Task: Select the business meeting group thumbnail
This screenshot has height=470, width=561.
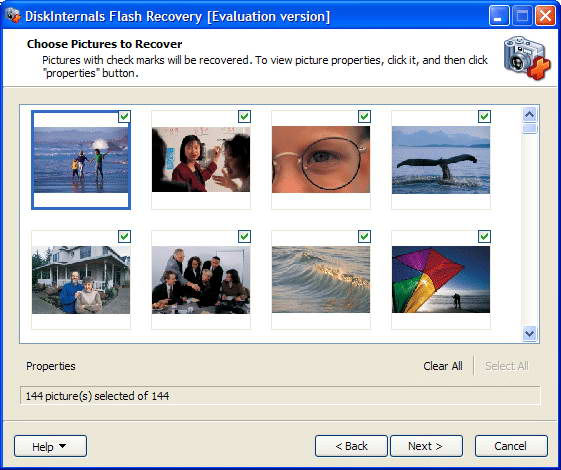Action: pos(201,280)
